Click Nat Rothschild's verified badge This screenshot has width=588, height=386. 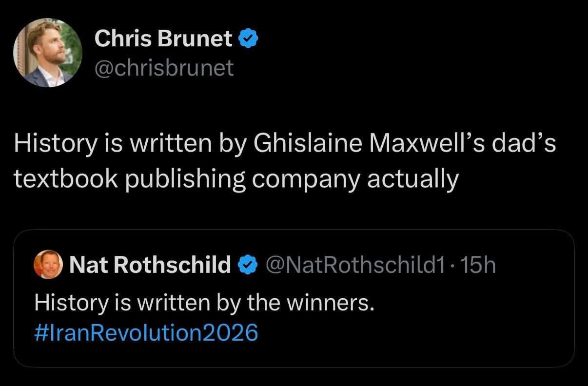pyautogui.click(x=247, y=265)
